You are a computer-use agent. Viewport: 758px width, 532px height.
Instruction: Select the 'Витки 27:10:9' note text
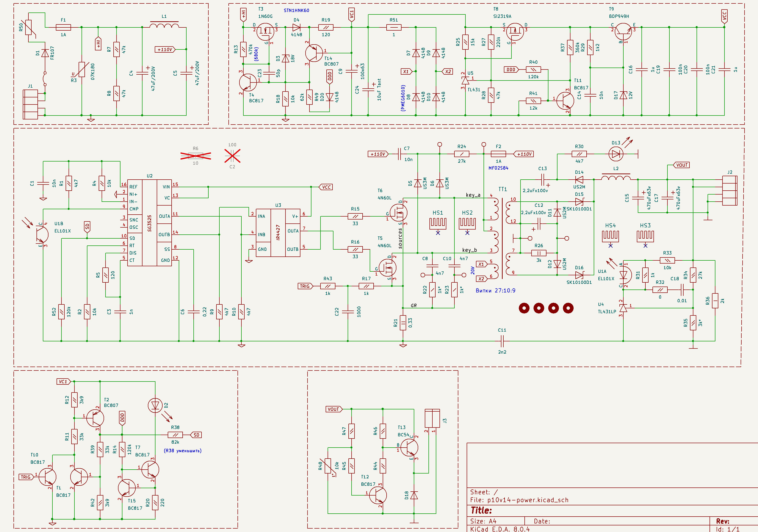[495, 290]
